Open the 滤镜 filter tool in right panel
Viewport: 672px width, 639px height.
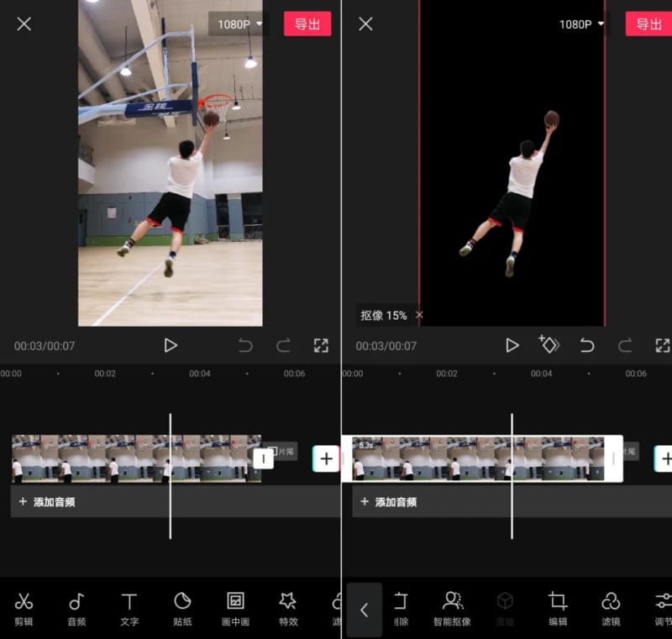(611, 609)
